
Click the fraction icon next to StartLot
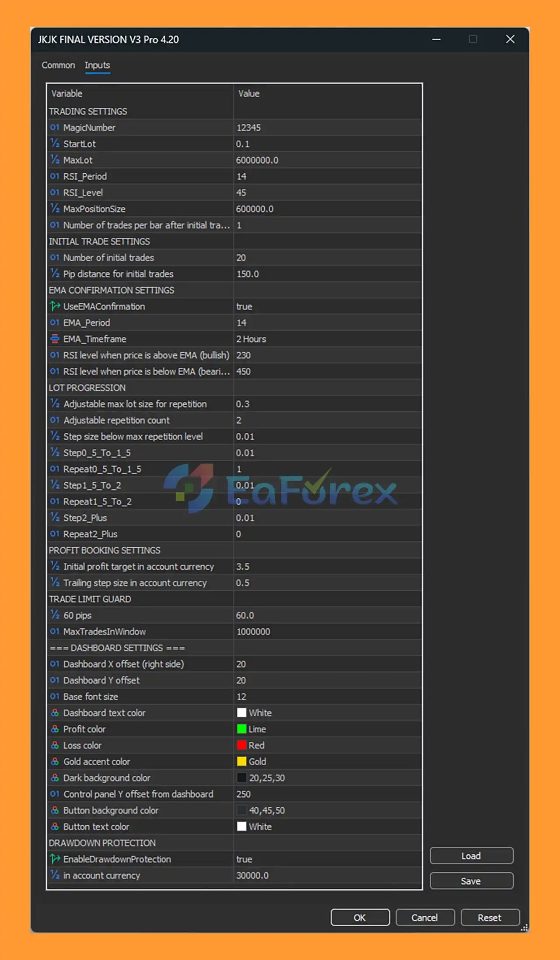point(55,144)
